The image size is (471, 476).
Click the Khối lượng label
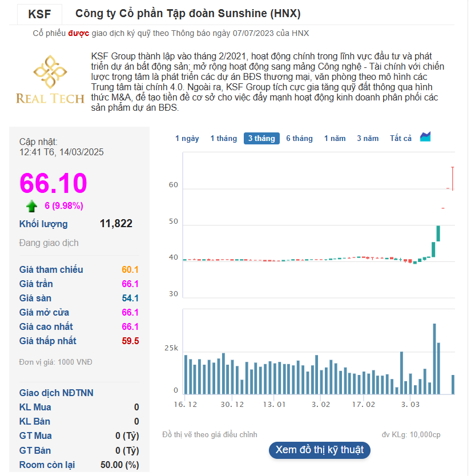click(x=43, y=224)
